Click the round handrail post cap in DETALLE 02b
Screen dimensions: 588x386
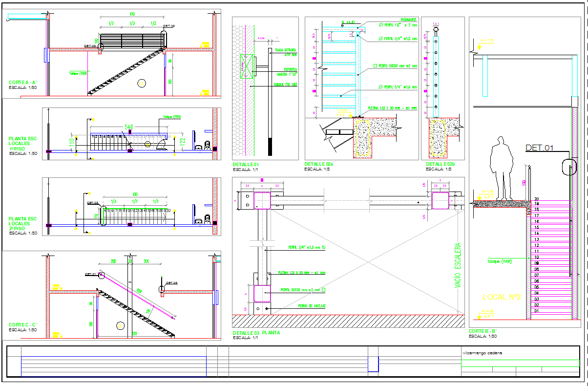coord(436,29)
